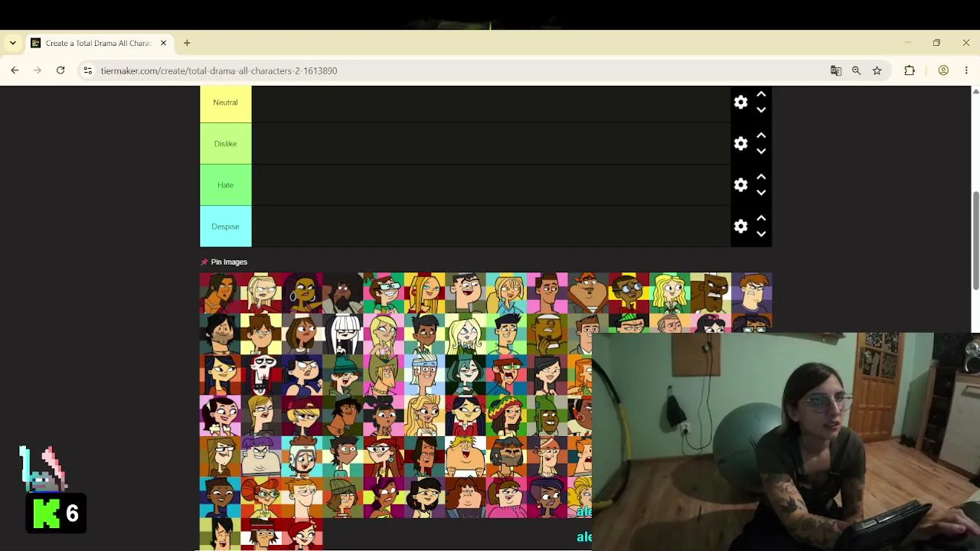This screenshot has width=980, height=551.
Task: Go back to the previous page
Action: point(15,70)
